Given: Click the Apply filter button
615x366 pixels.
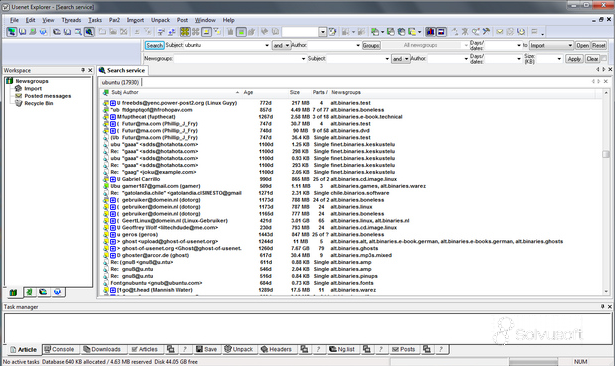Looking at the screenshot, I should pos(574,59).
